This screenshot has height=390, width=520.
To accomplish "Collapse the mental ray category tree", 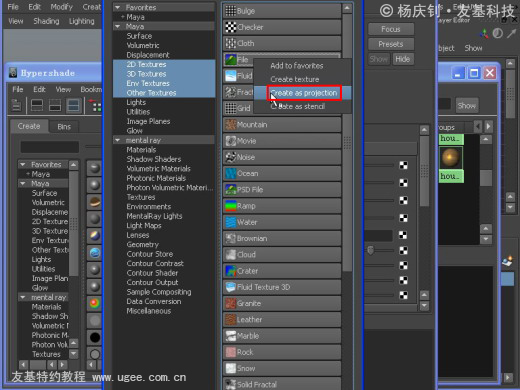I will 117,140.
